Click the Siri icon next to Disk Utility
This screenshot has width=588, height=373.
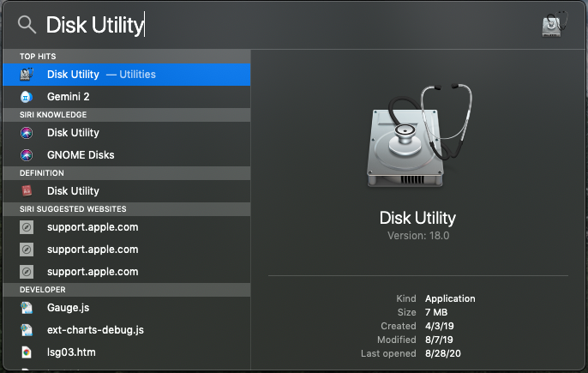27,132
